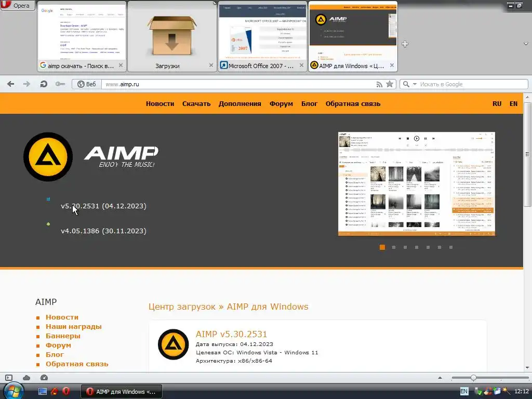Click the Show Desktop quick launch icon
Image resolution: width=532 pixels, height=399 pixels.
click(43, 392)
